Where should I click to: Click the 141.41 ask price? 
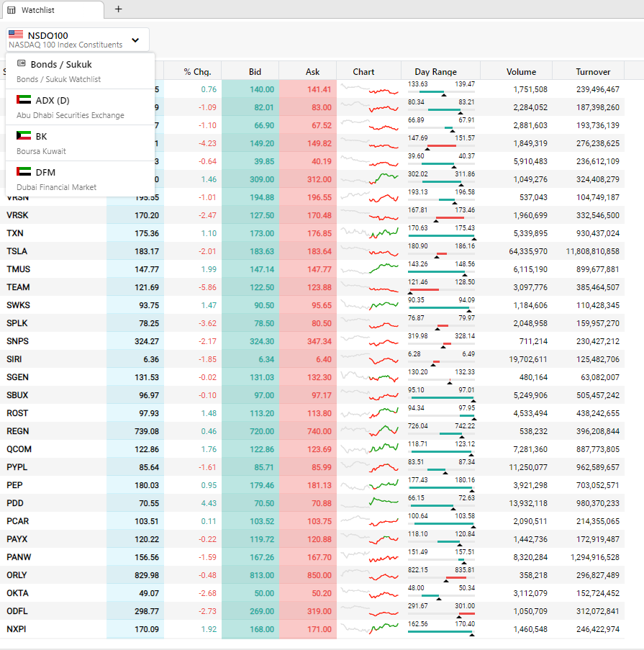click(319, 89)
